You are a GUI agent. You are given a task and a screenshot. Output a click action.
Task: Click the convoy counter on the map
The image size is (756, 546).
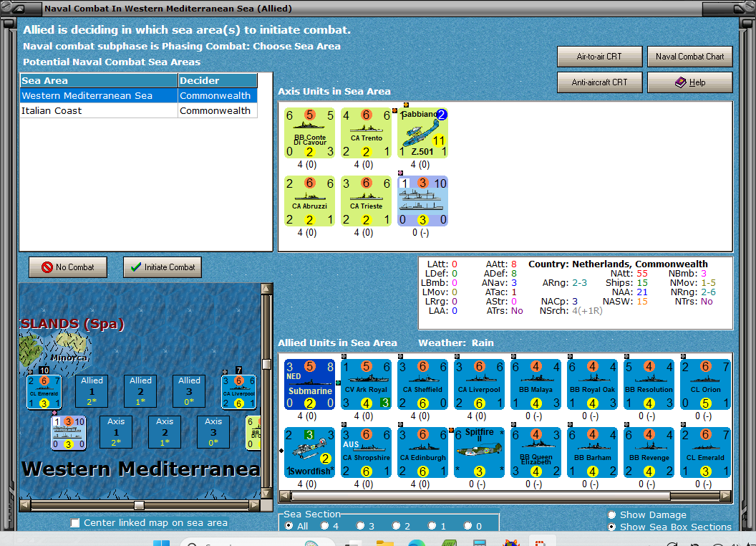[69, 433]
